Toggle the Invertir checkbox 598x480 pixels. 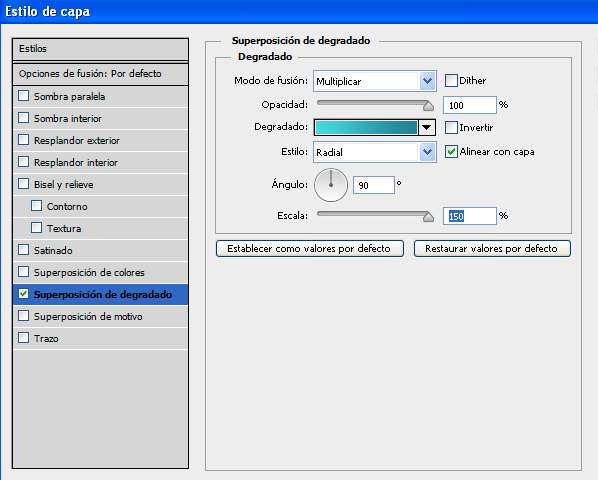tap(451, 127)
